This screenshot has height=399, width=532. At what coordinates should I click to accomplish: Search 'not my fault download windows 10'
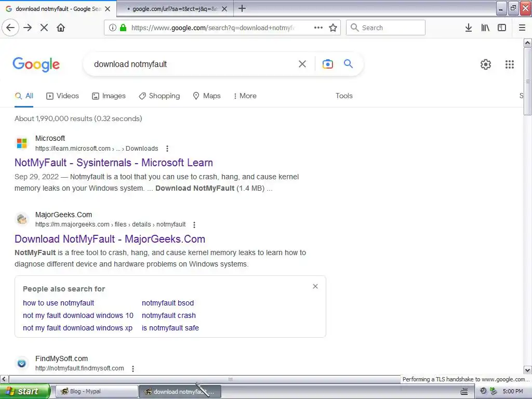[x=78, y=315]
